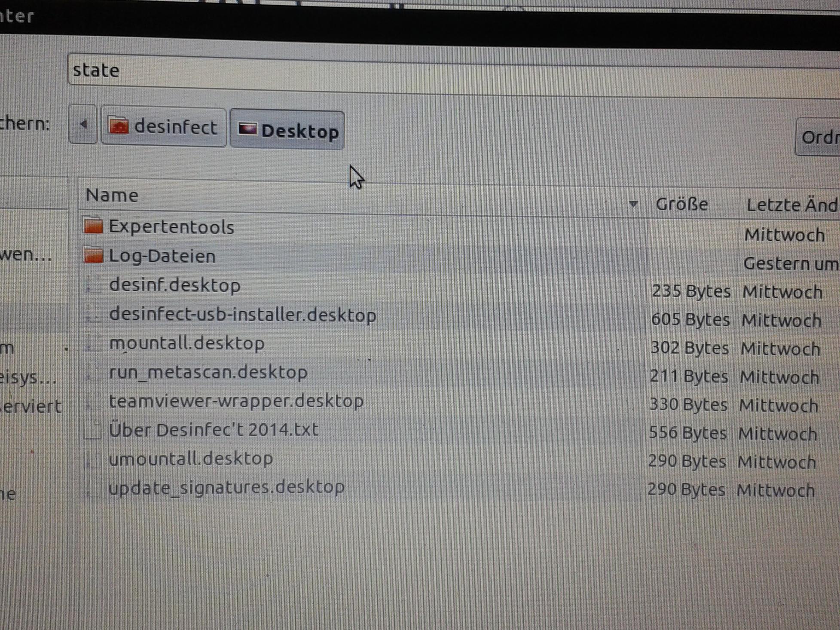Click the mountall.desktop file icon
This screenshot has height=630, width=840.
click(92, 343)
